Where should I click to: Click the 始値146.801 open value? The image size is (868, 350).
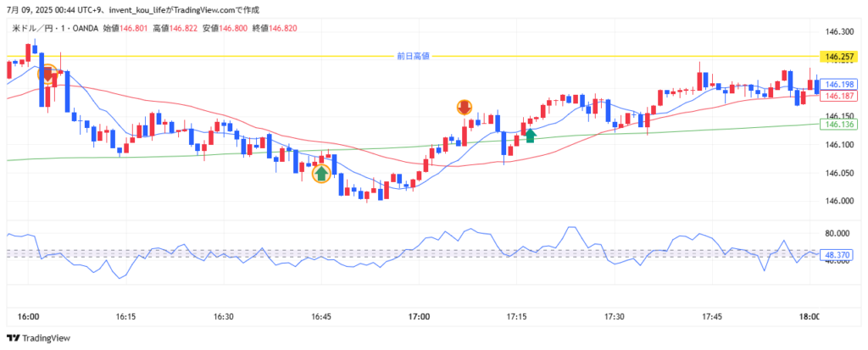coord(125,28)
